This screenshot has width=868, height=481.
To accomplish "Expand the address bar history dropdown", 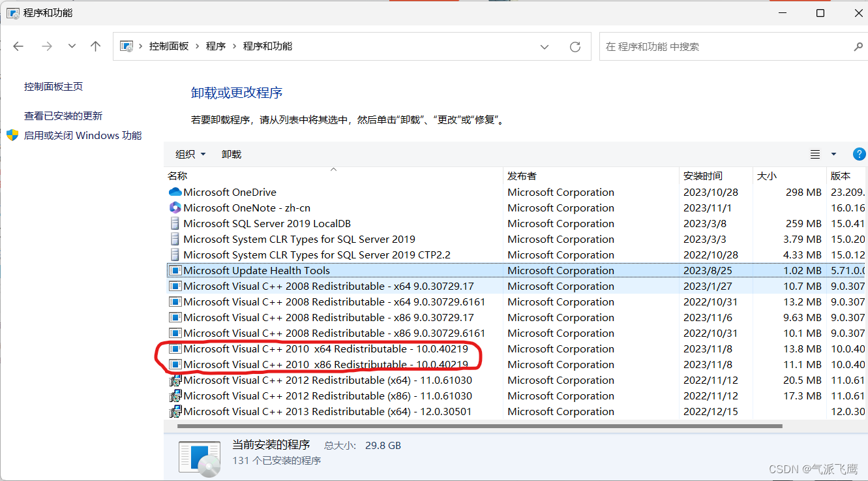I will (x=545, y=46).
